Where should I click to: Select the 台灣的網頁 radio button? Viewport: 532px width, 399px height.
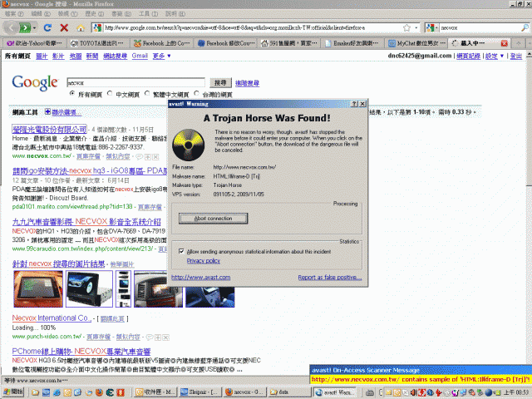click(196, 93)
